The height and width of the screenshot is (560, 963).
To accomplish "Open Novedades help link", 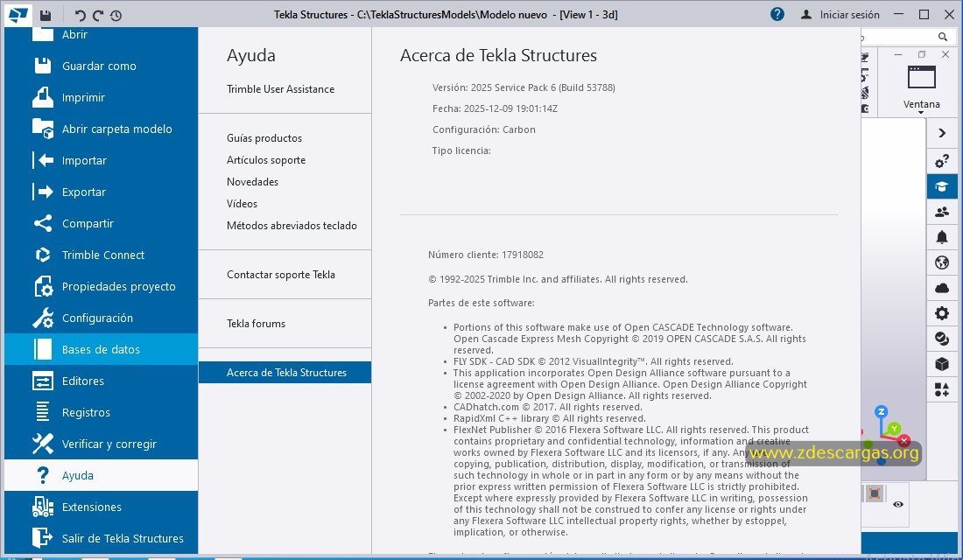I will (x=252, y=182).
